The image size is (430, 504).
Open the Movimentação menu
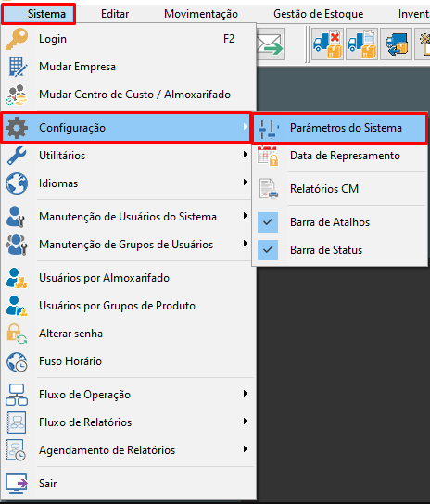coord(201,14)
